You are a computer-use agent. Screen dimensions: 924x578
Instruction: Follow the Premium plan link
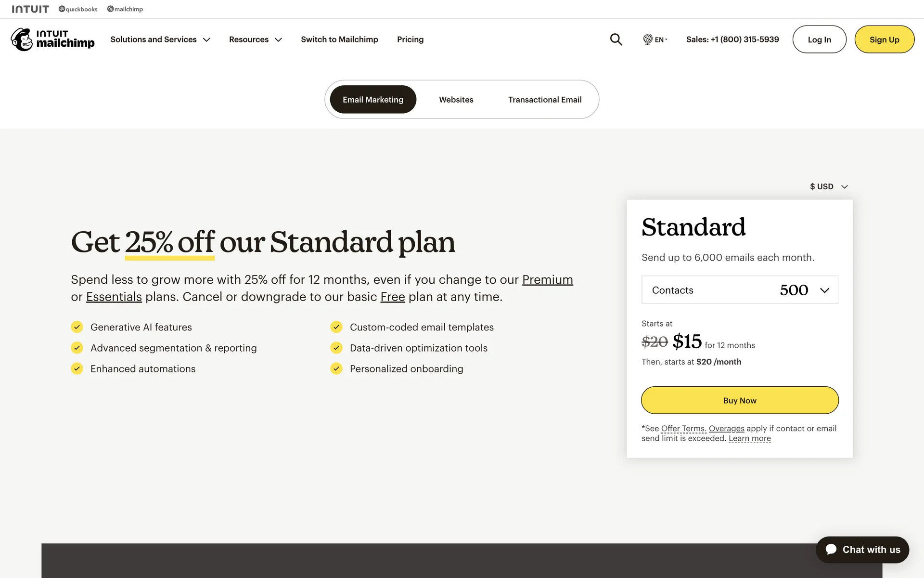(547, 279)
